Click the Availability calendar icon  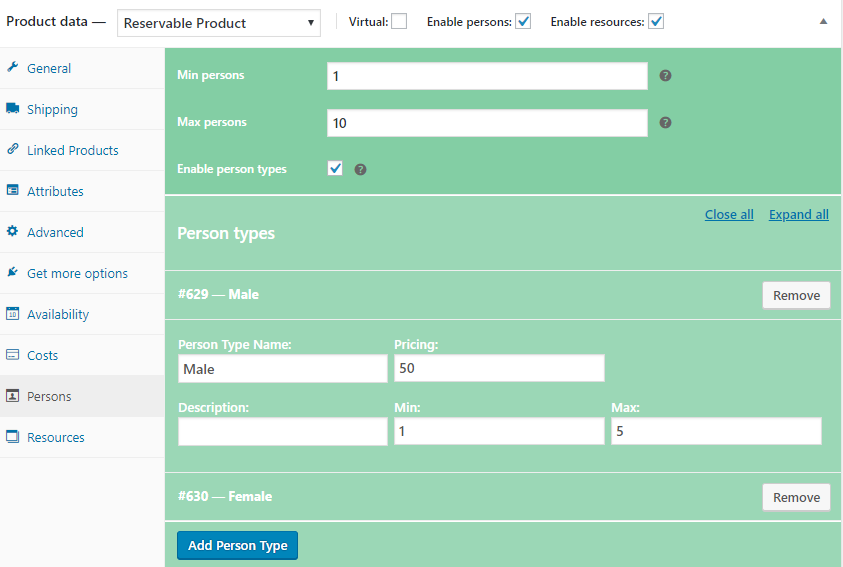point(13,314)
